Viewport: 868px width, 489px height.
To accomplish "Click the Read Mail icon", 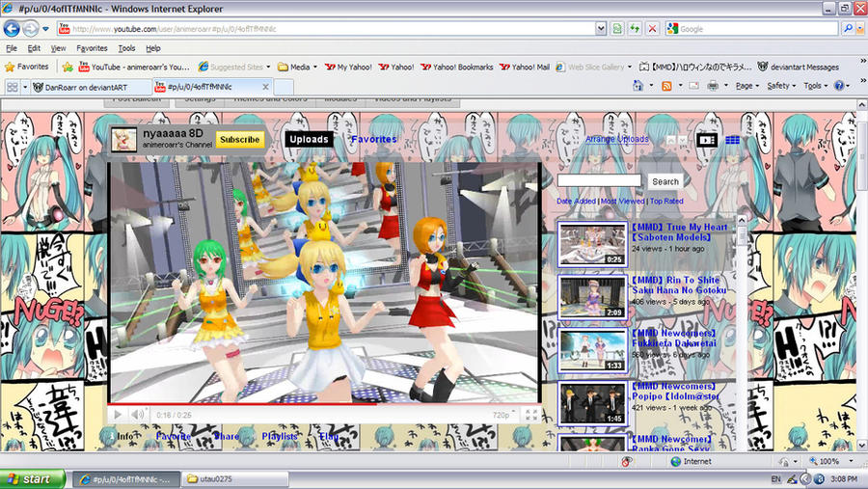I will [x=694, y=86].
